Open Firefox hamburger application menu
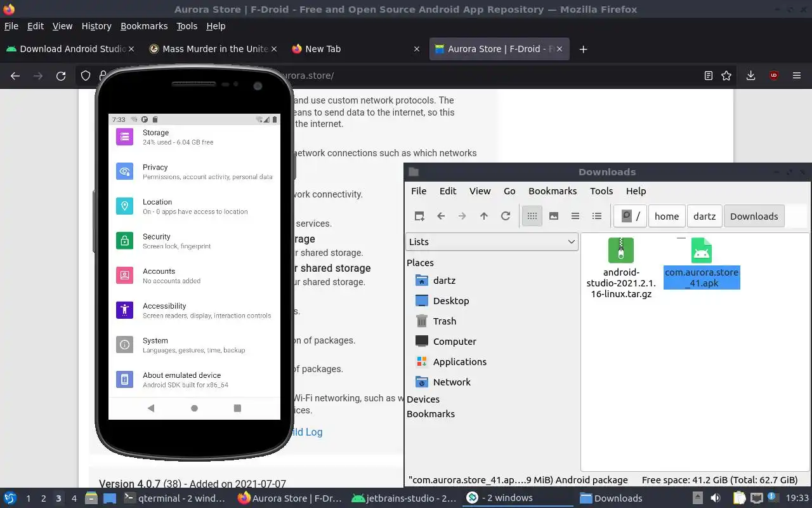 (797, 76)
